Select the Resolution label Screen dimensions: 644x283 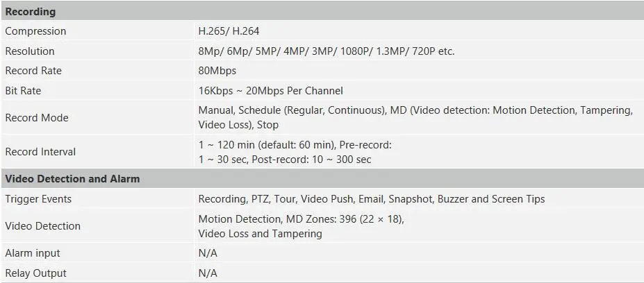click(30, 51)
